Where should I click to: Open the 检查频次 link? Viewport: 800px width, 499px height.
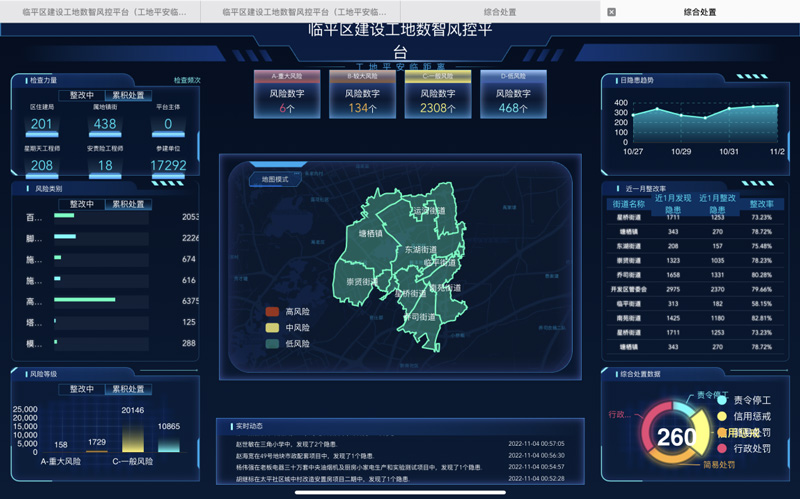point(187,80)
